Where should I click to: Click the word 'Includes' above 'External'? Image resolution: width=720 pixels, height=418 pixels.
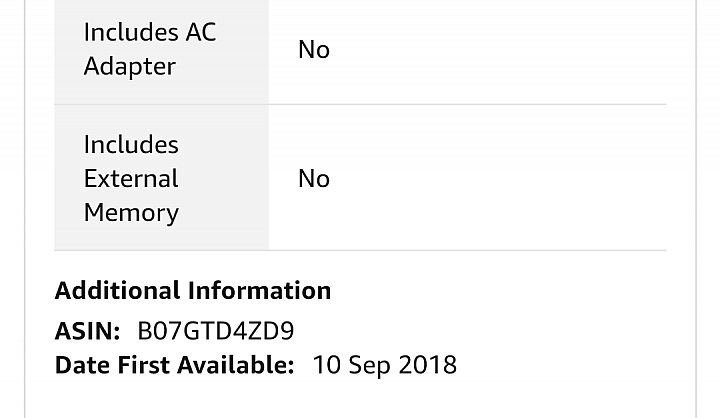click(131, 145)
